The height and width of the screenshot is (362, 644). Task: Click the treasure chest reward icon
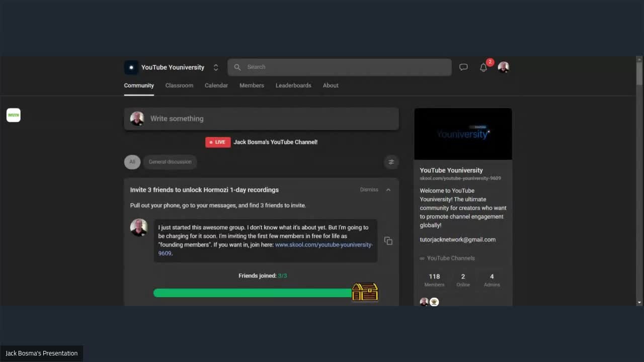(365, 292)
